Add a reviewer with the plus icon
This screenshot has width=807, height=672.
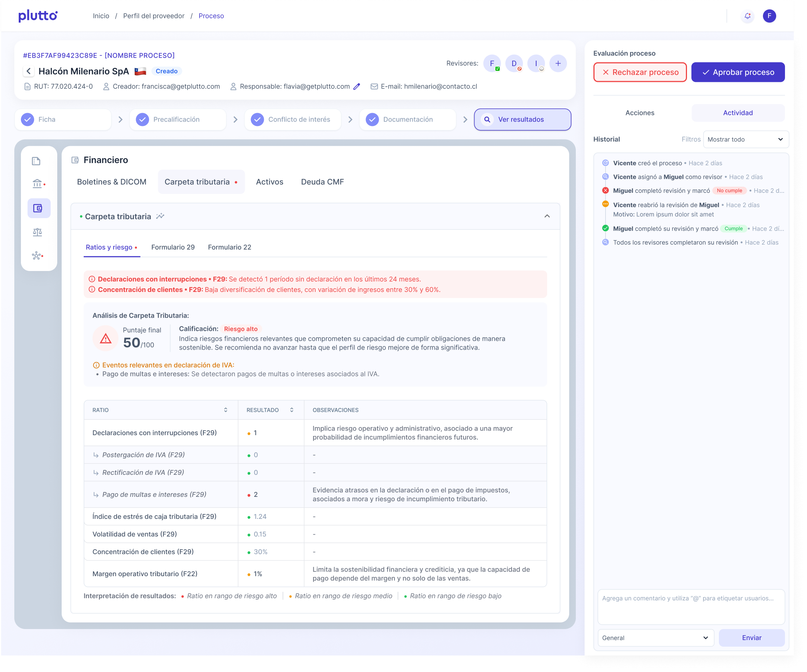pos(557,64)
